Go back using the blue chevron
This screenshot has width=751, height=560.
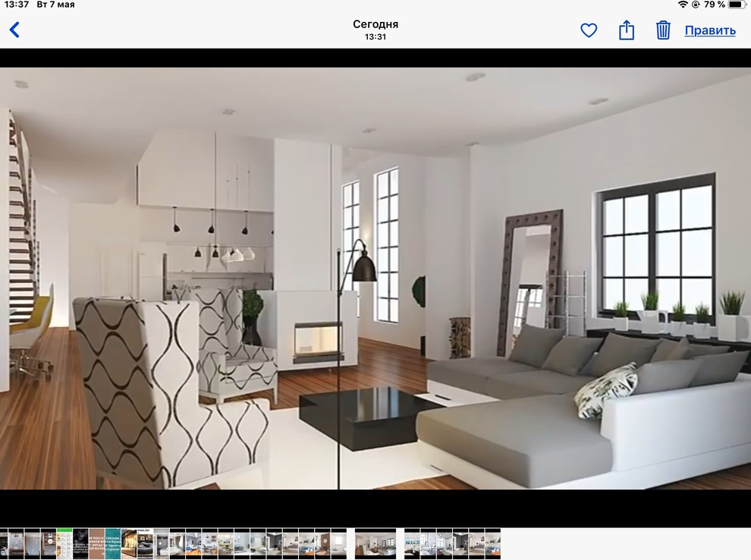(15, 30)
